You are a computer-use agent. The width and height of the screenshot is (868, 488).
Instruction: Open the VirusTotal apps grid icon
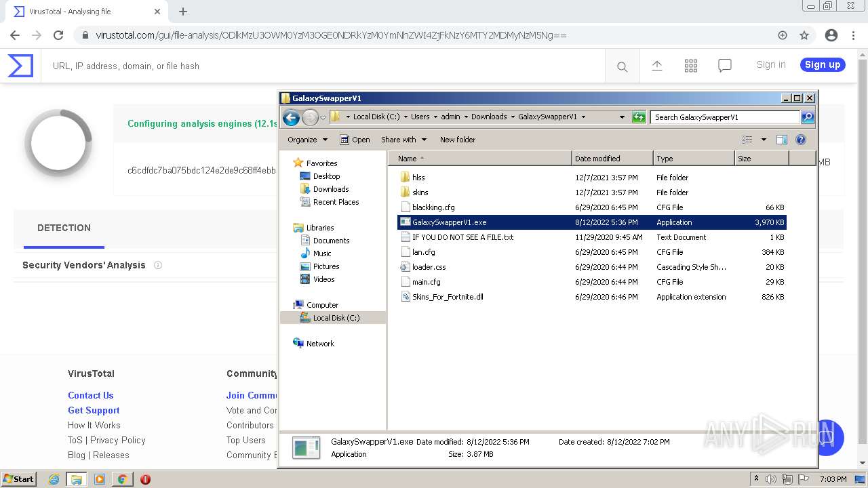coord(691,66)
